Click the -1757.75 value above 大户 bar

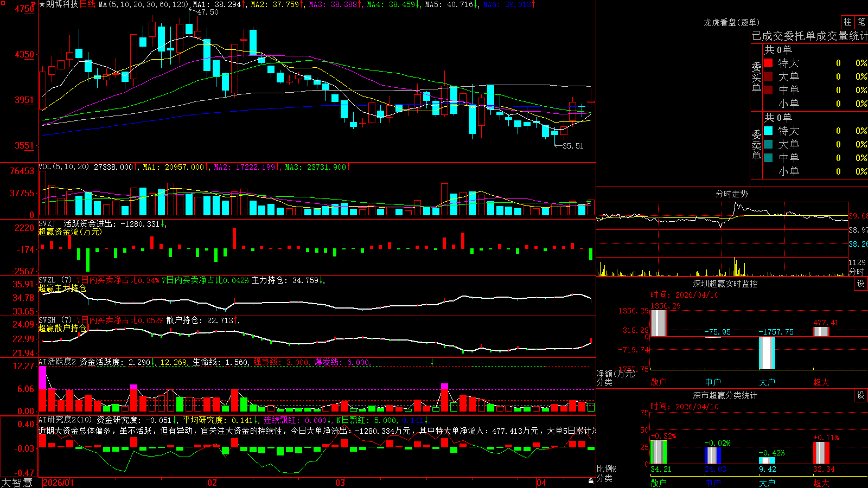tap(776, 332)
